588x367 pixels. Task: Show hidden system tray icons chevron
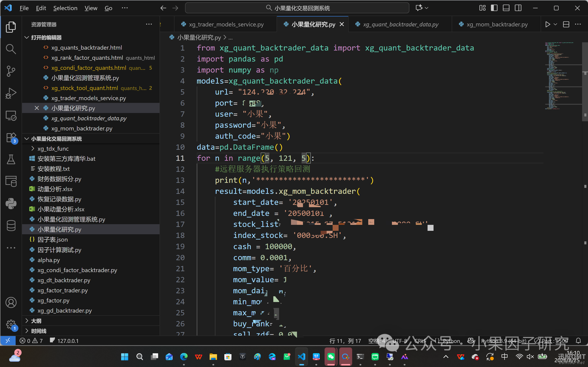446,357
